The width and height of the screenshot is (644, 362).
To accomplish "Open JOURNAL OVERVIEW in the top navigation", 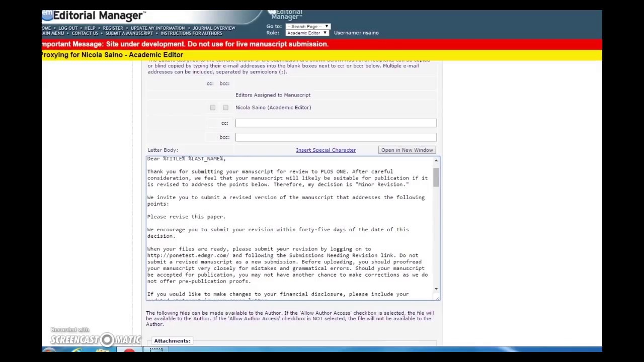I will tap(214, 28).
